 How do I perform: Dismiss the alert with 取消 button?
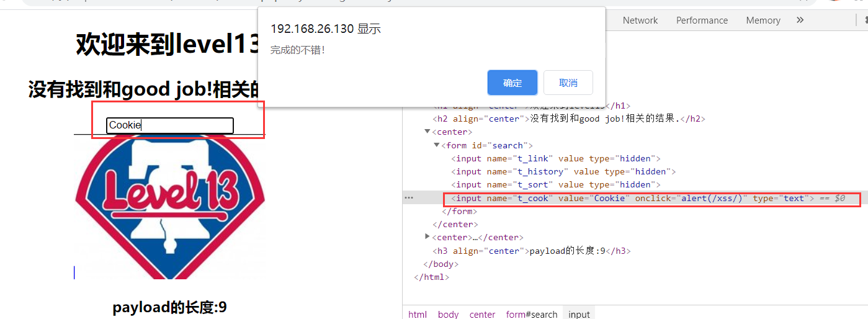point(568,83)
